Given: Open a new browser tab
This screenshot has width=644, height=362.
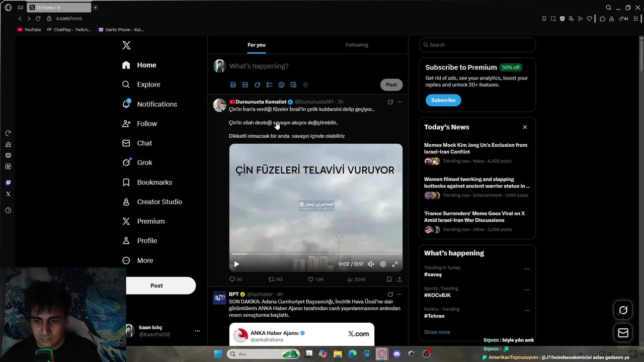Looking at the screenshot, I should [x=95, y=8].
